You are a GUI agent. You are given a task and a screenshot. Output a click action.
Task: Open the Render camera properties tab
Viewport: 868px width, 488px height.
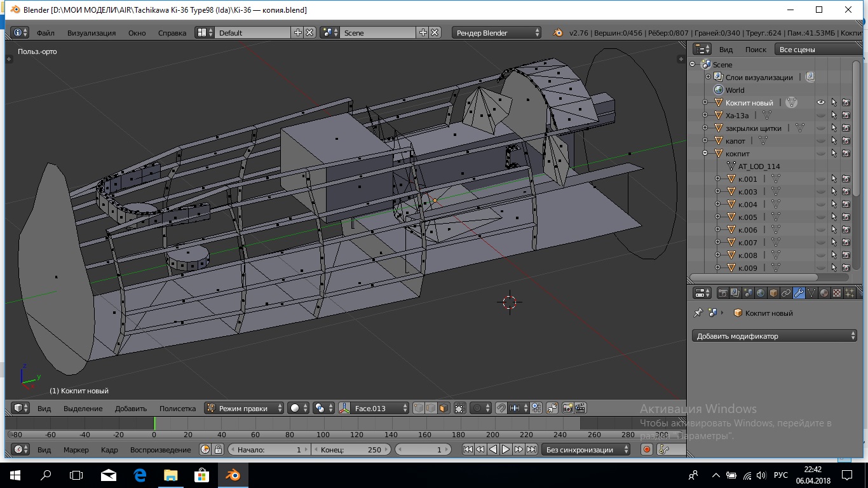(x=722, y=293)
